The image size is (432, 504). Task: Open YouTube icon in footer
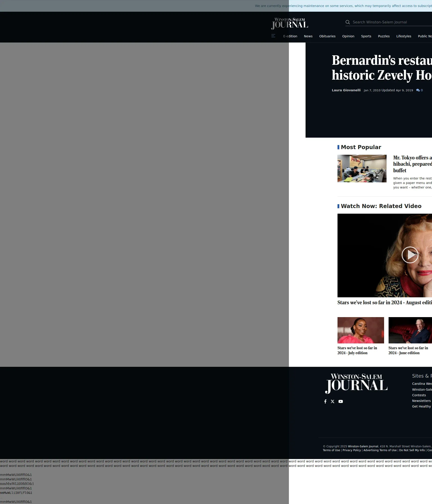pos(340,401)
